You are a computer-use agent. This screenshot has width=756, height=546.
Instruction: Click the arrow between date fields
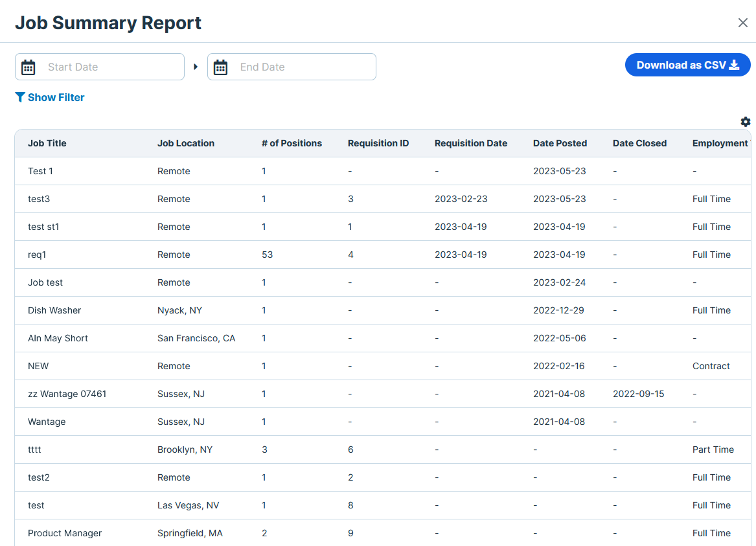[196, 67]
